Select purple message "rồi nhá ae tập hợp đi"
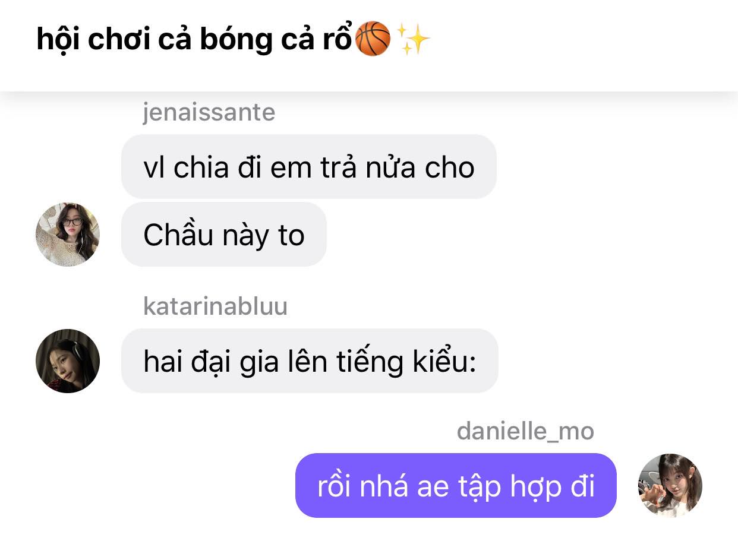The width and height of the screenshot is (738, 560). pyautogui.click(x=456, y=486)
